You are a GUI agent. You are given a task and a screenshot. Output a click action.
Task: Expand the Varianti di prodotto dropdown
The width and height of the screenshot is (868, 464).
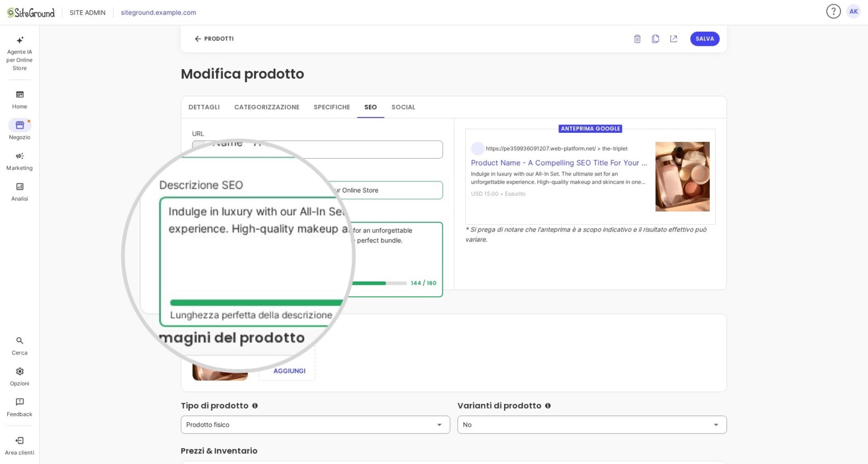click(x=592, y=424)
